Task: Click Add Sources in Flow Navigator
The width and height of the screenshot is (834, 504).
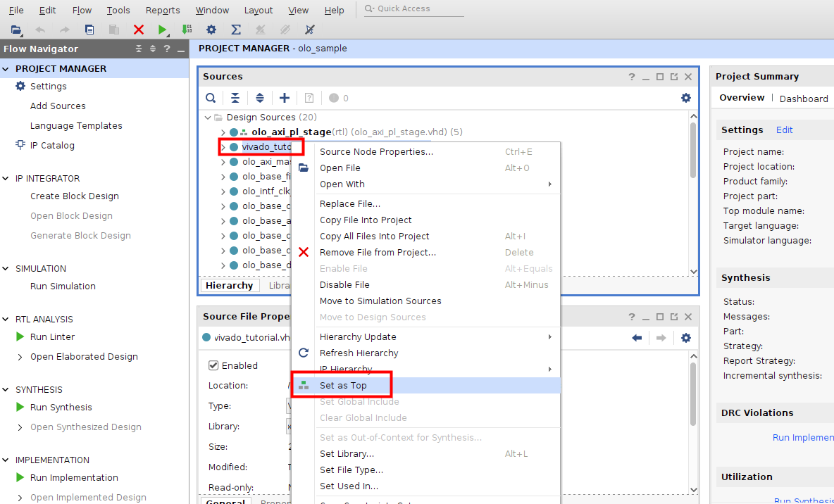Action: click(58, 106)
